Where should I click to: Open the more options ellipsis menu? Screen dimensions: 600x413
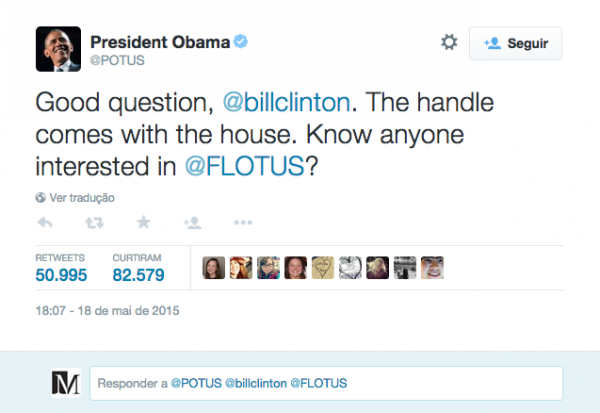(242, 222)
